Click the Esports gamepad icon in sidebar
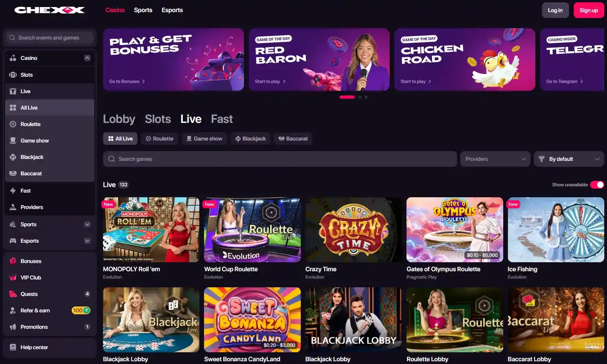This screenshot has width=607, height=364. 13,241
